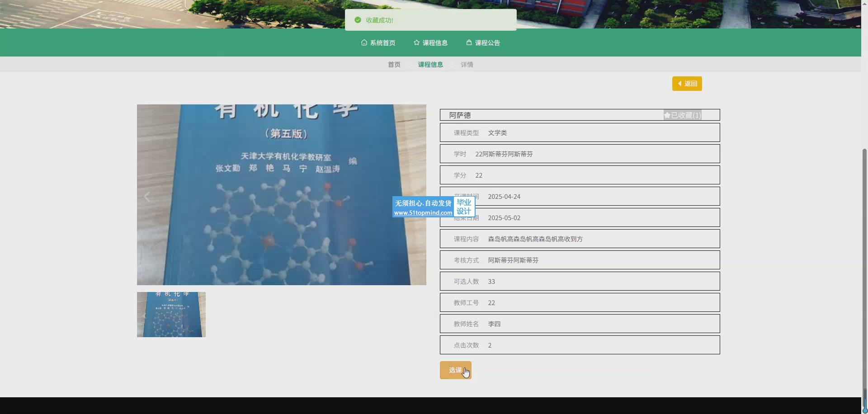Toggle the 已收藏(1) favorite status
Viewport: 868px width, 414px height.
(685, 115)
